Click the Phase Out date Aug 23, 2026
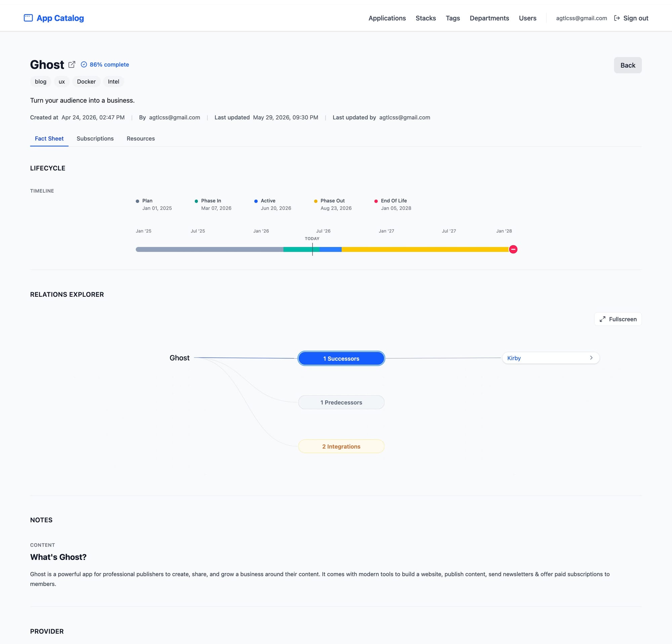The height and width of the screenshot is (644, 672). (336, 208)
